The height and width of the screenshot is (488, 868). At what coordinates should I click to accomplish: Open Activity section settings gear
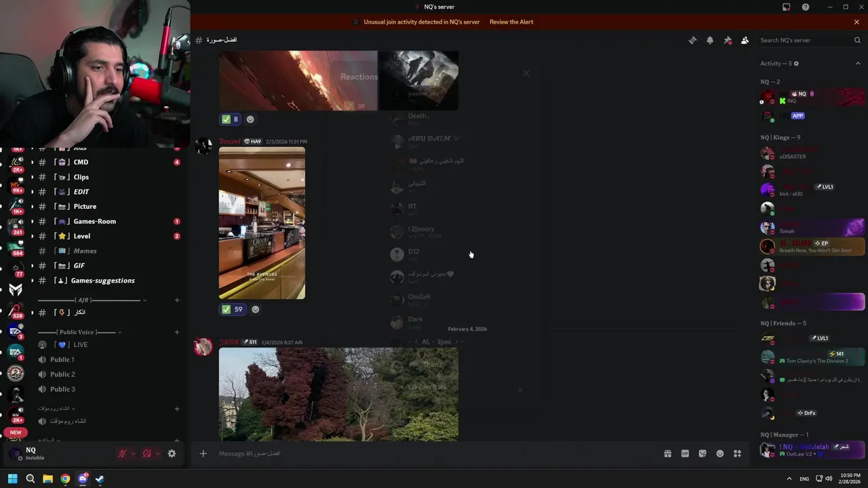pos(796,64)
